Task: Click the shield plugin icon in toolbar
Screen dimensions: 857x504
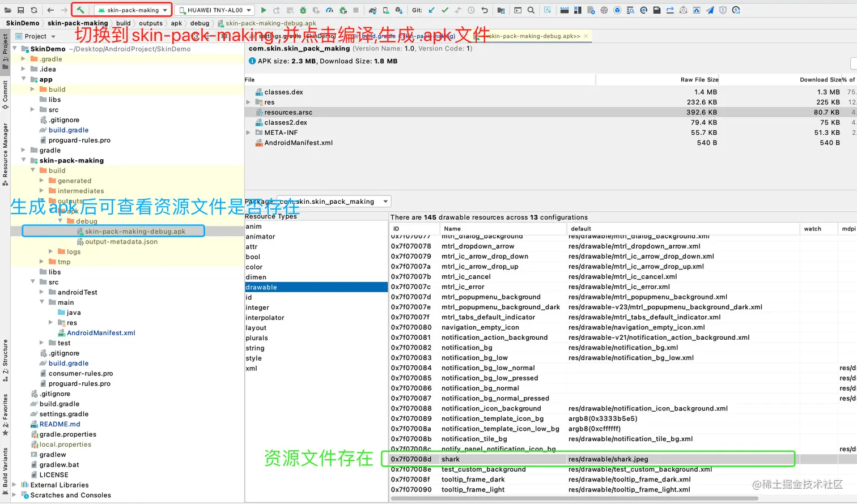Action: point(723,10)
